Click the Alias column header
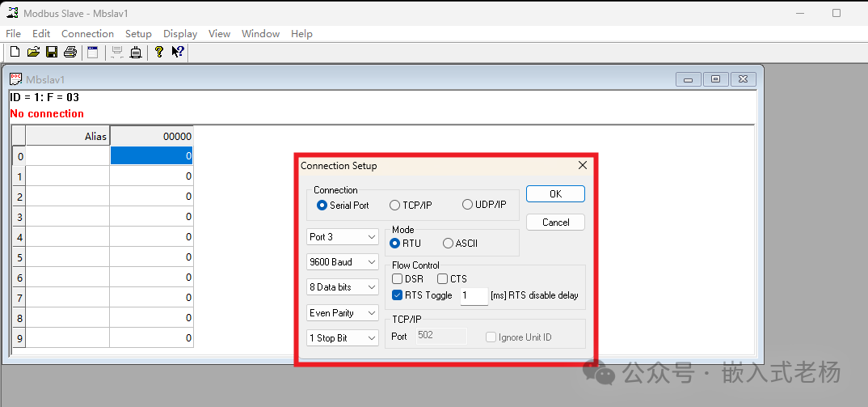This screenshot has height=407, width=868. (x=68, y=137)
